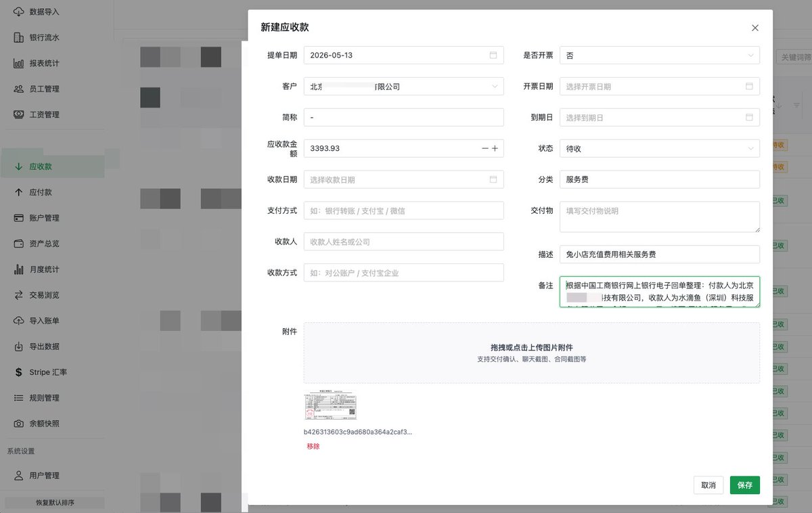Click the 收款方式 input field
Viewport: 812px width, 513px height.
point(404,273)
